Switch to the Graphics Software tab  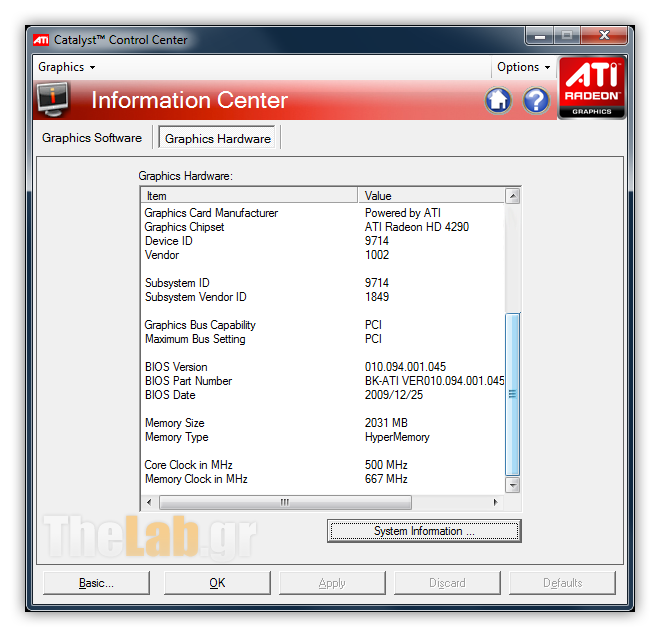tap(92, 138)
